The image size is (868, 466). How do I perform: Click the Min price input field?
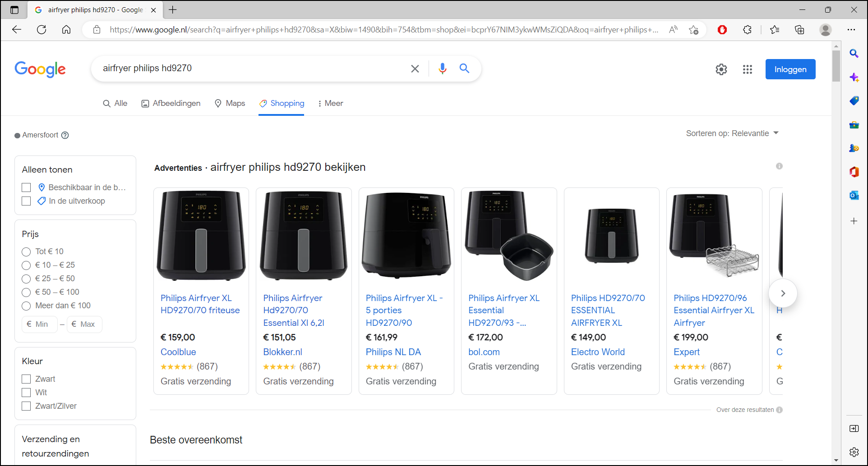[x=40, y=324]
